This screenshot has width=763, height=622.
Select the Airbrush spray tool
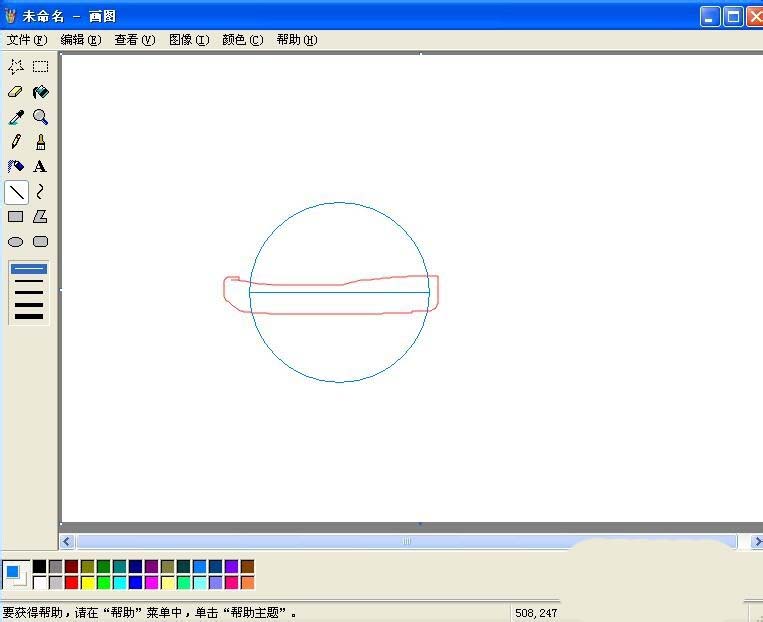16,166
